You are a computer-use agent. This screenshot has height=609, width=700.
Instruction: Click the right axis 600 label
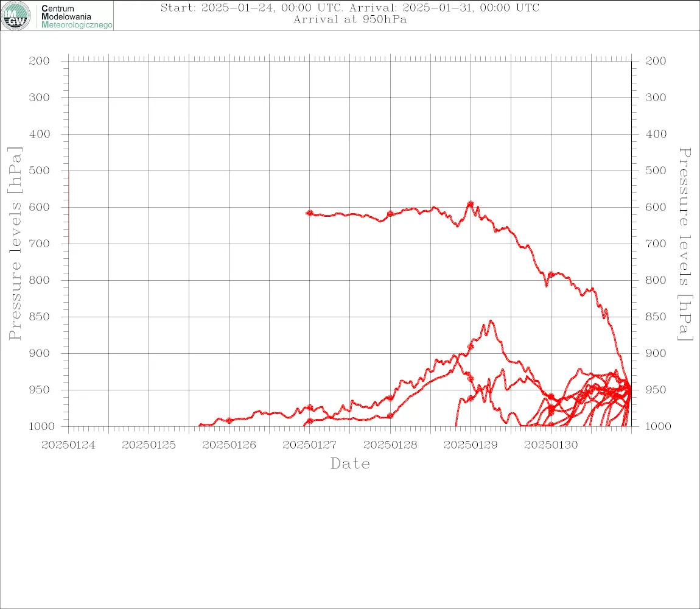click(656, 207)
